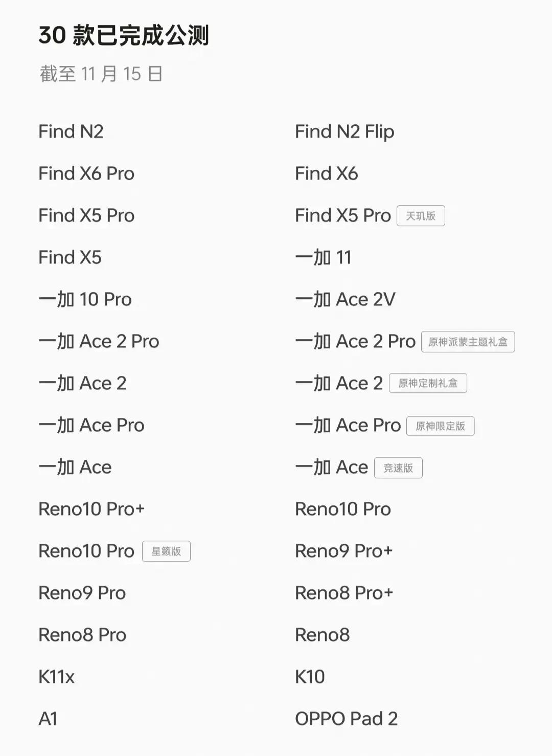Select the Find N2 entry
Image resolution: width=552 pixels, height=756 pixels.
[71, 131]
